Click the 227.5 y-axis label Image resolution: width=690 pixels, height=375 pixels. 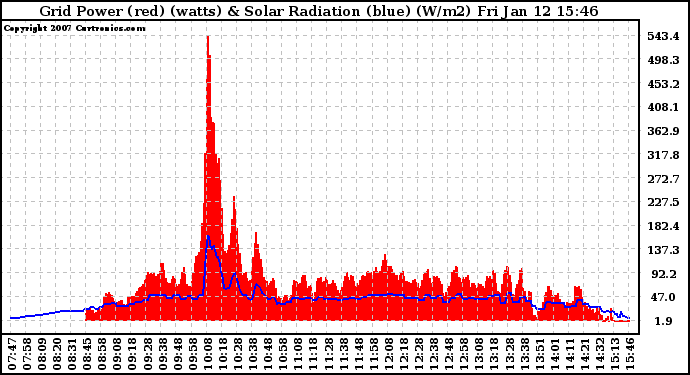[663, 202]
